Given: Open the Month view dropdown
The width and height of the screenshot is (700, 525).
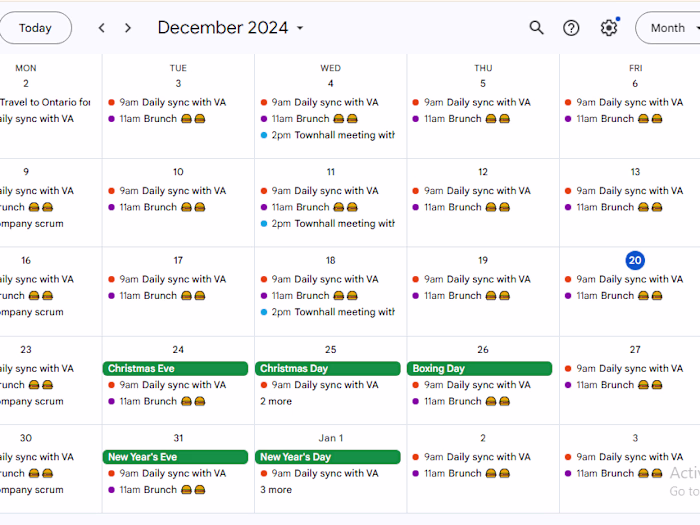Looking at the screenshot, I should 668,28.
